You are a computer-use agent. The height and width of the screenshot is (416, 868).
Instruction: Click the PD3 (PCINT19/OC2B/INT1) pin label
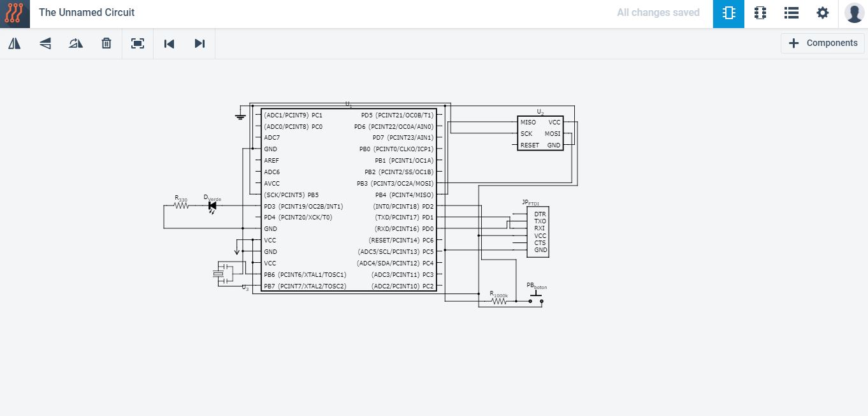pos(303,207)
